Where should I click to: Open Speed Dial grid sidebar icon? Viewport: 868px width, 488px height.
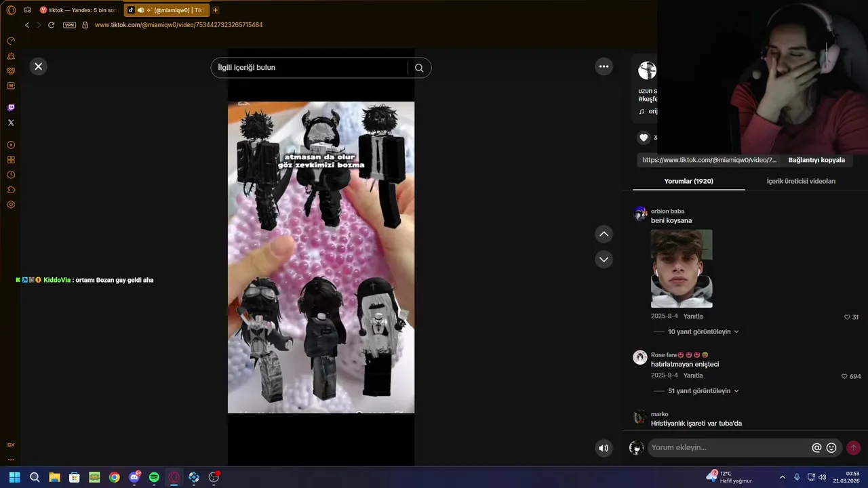point(11,160)
